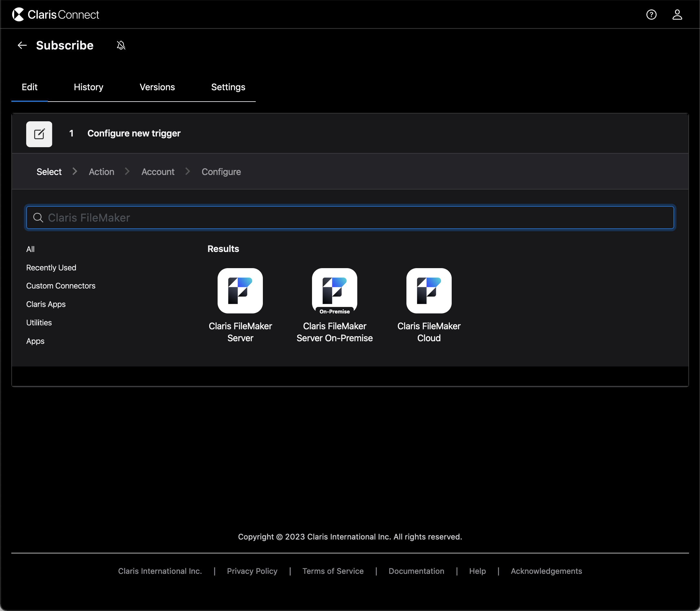Open the Versions tab
This screenshot has width=700, height=611.
(157, 87)
